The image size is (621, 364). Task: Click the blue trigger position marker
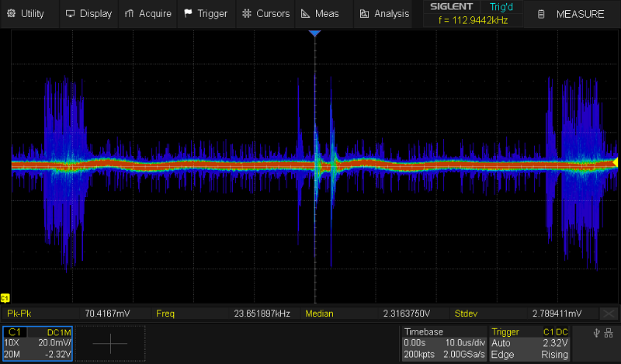314,34
